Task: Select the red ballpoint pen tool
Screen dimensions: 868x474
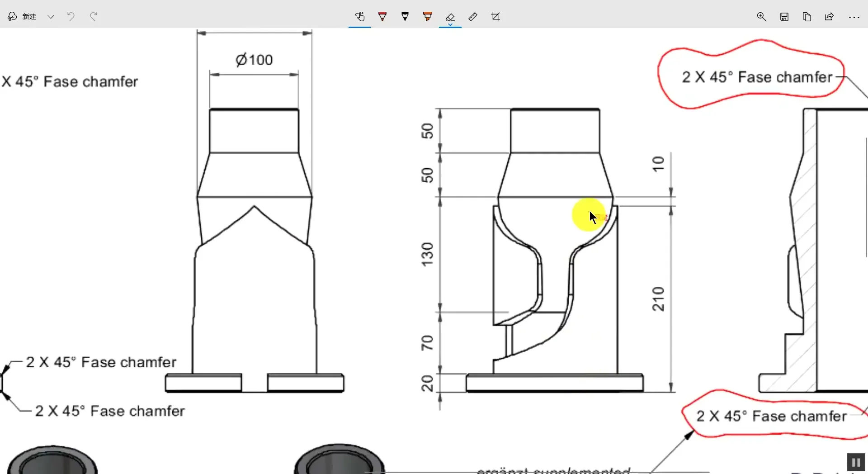Action: coord(382,17)
